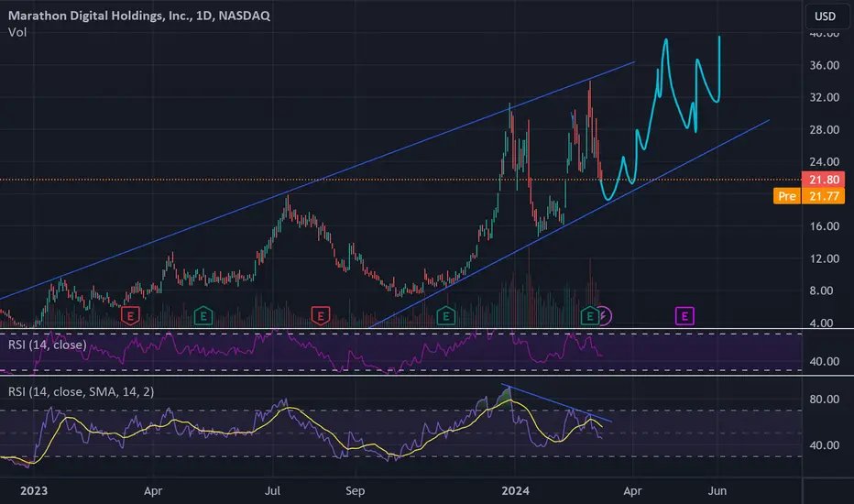Click the 16.00 price axis value

824,226
